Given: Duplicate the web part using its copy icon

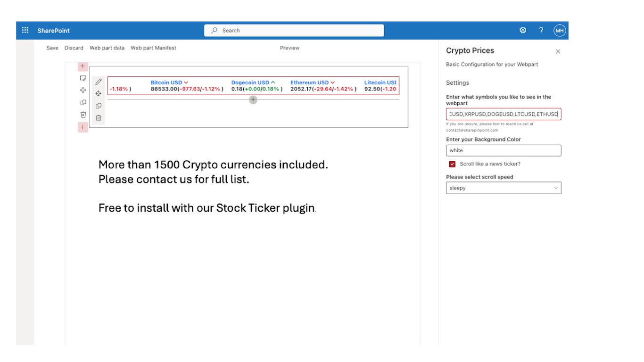Looking at the screenshot, I should click(x=99, y=106).
